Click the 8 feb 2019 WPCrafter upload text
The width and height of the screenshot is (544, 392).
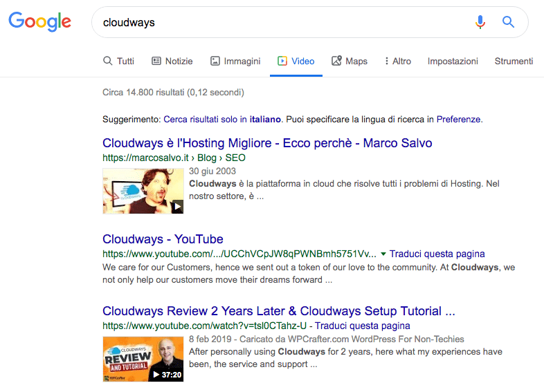click(327, 339)
